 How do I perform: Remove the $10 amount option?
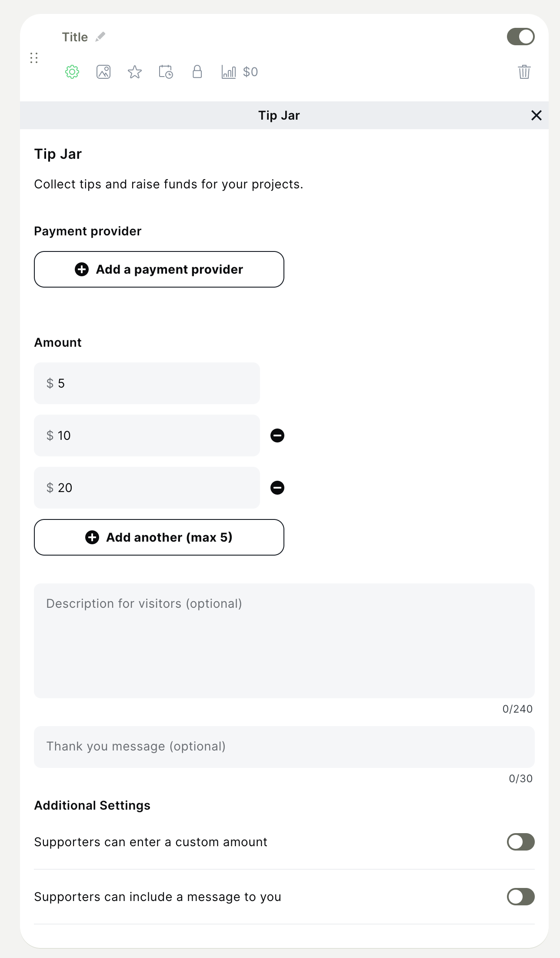pos(277,435)
